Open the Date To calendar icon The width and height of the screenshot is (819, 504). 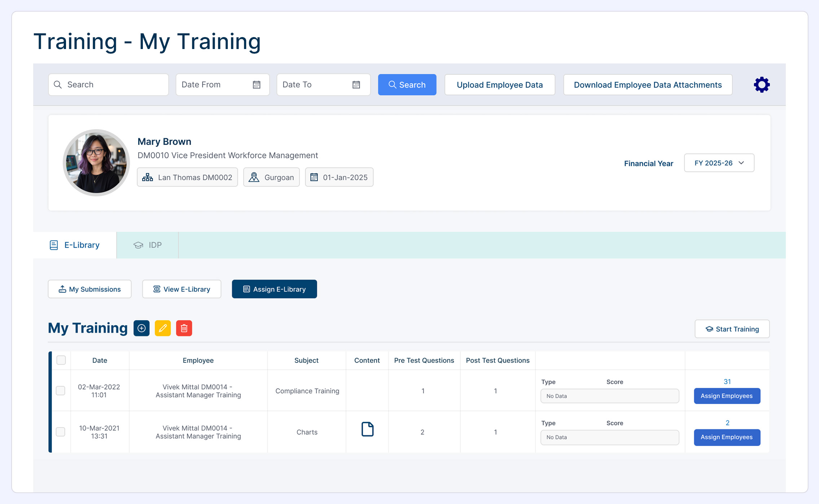356,85
